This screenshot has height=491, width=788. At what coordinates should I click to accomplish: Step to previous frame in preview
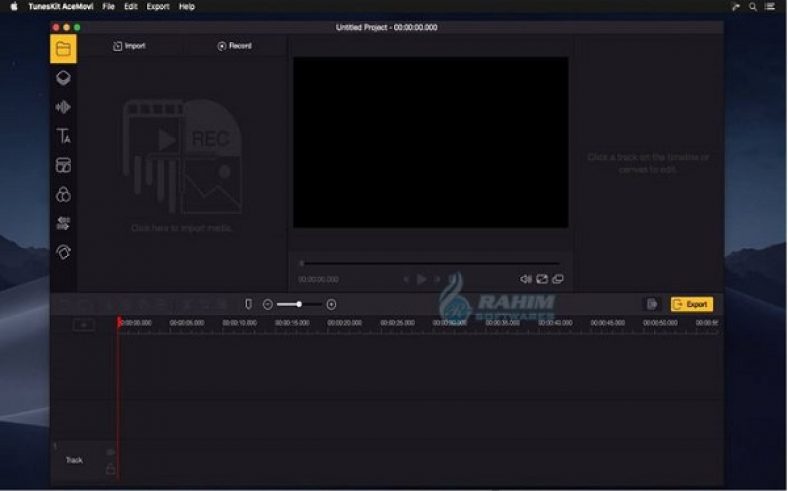point(406,279)
